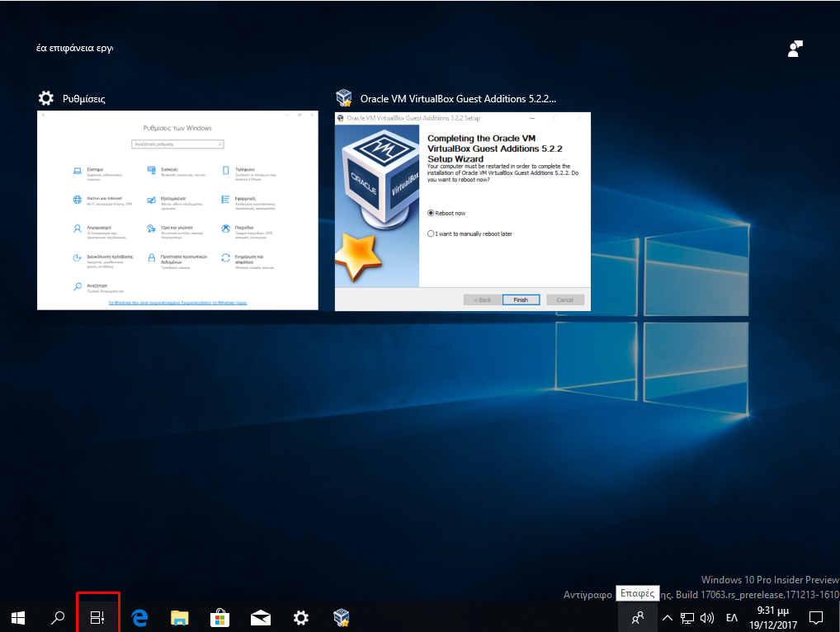Open Ease of Access icon in Settings

(77, 257)
